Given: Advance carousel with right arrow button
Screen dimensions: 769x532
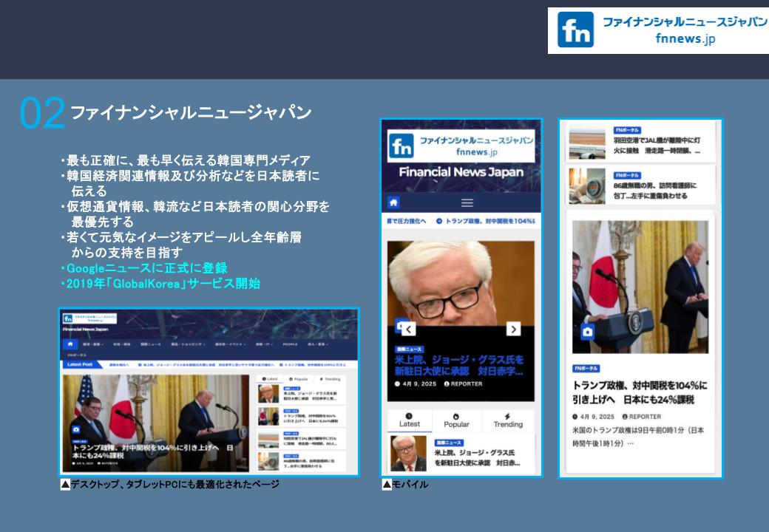Looking at the screenshot, I should tap(513, 330).
